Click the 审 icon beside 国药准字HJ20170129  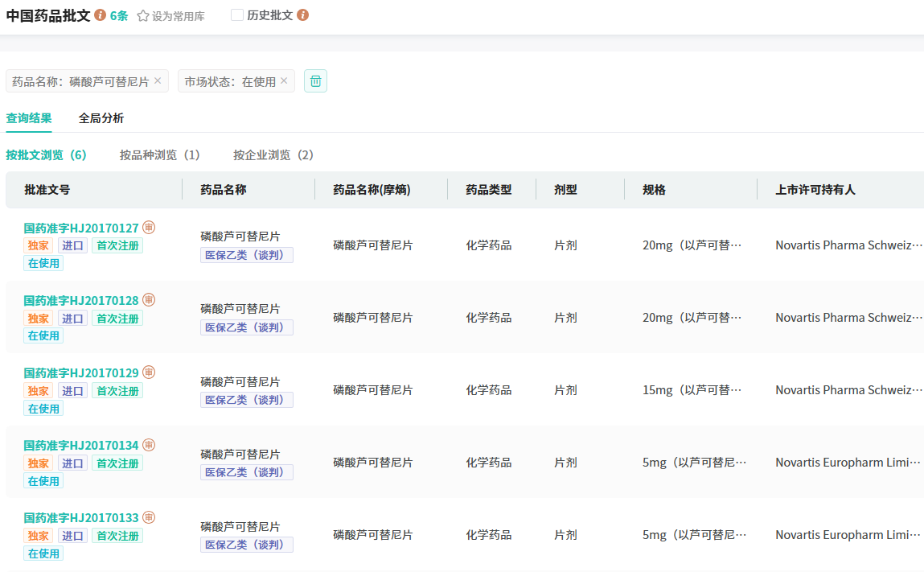149,372
